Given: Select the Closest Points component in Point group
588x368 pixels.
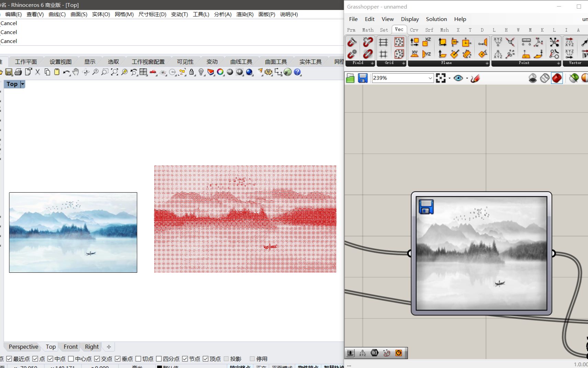Looking at the screenshot, I should pos(510,54).
